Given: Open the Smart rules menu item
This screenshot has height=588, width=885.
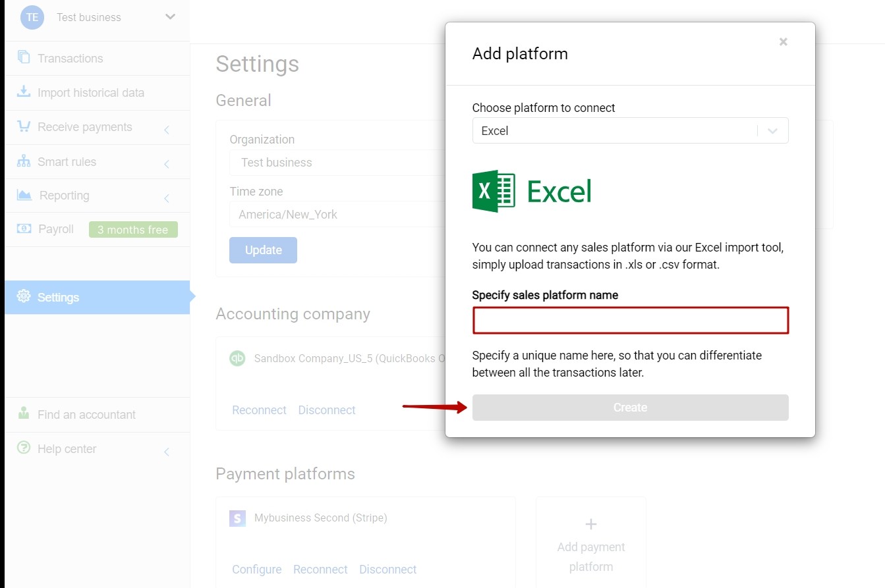Looking at the screenshot, I should 67,162.
